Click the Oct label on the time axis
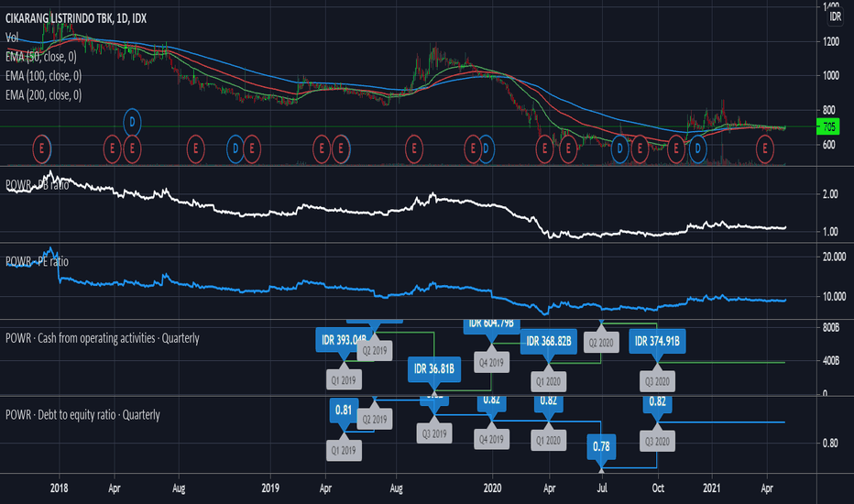Viewport: 854px width, 504px height. pyautogui.click(x=658, y=488)
